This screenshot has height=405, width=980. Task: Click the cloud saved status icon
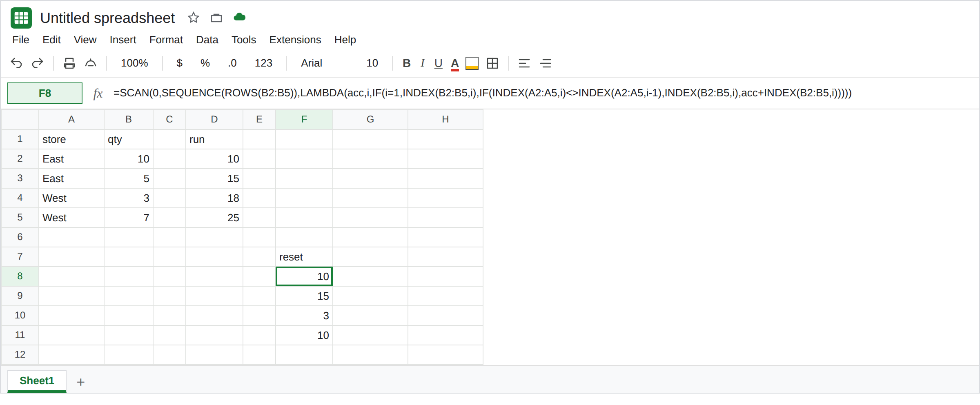240,17
